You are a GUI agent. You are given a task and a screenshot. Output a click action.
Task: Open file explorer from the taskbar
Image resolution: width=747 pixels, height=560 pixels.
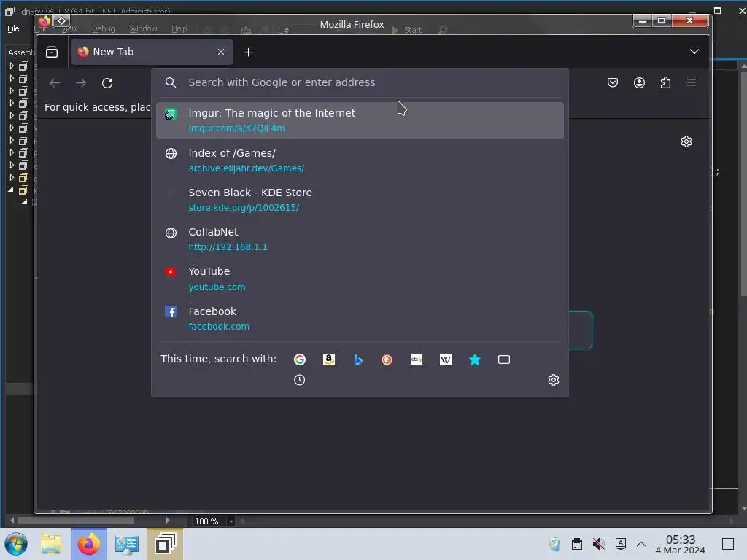51,544
